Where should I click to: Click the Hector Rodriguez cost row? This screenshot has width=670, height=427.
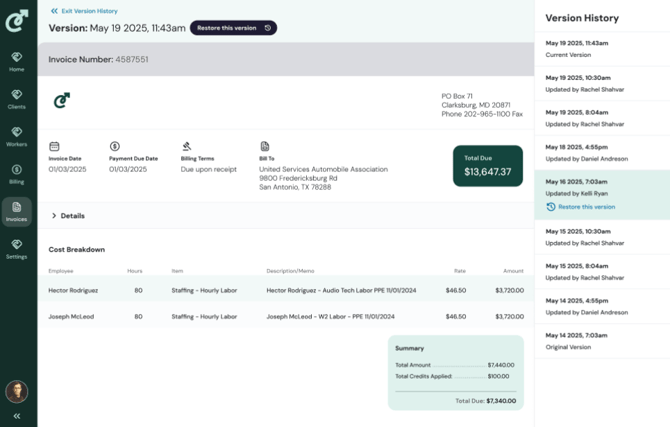[285, 290]
